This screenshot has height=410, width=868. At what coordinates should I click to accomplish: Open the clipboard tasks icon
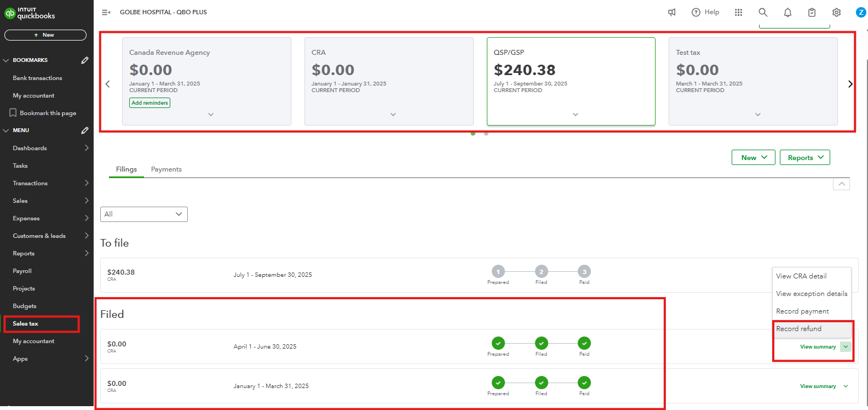812,12
